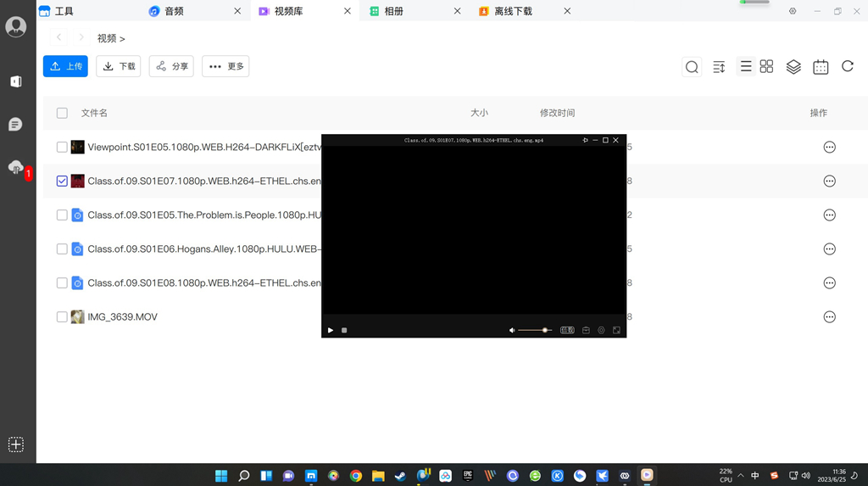Play the video in the player
The image size is (868, 486).
[331, 330]
